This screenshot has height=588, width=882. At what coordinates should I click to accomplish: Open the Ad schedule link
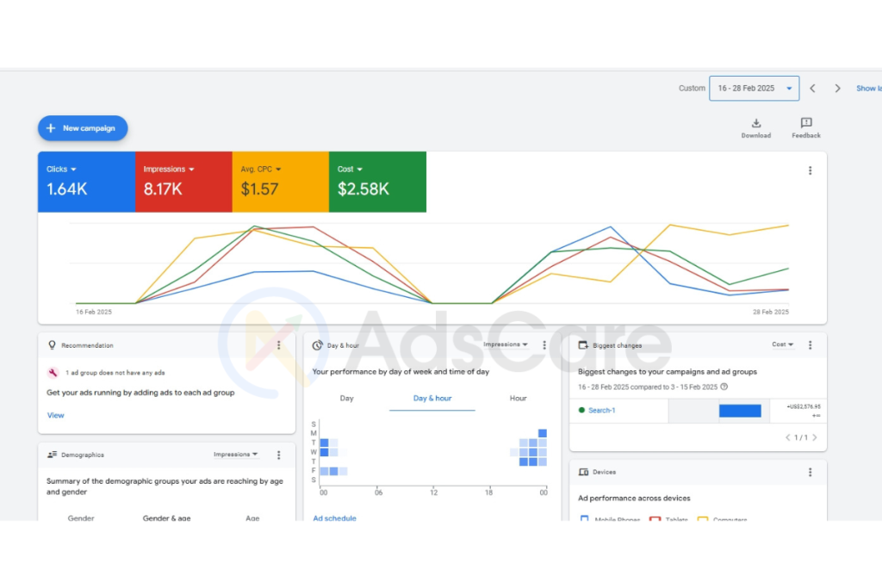[335, 518]
